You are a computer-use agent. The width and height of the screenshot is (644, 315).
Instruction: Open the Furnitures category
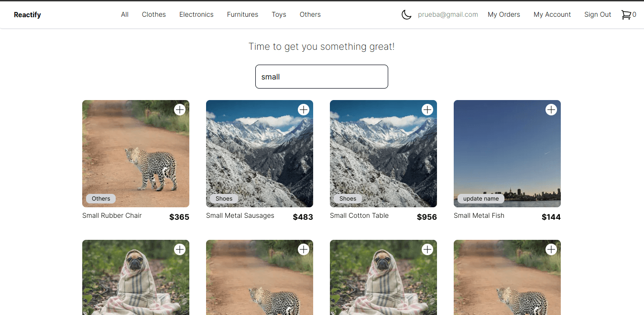(x=242, y=15)
